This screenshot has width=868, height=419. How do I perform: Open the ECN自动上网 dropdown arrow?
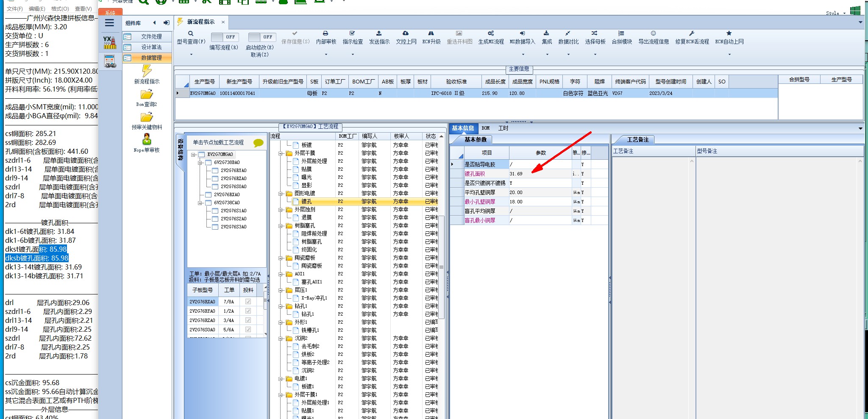click(729, 54)
